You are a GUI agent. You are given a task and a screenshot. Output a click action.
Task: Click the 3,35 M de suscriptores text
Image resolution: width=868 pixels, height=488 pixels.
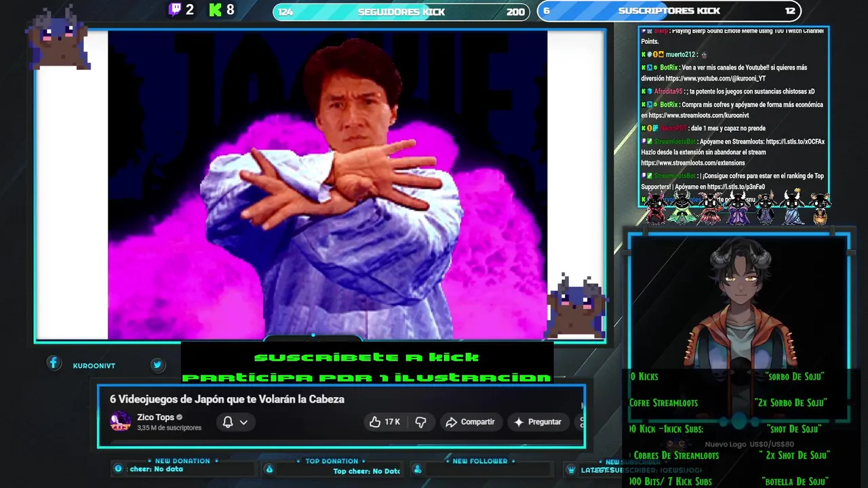click(x=169, y=428)
